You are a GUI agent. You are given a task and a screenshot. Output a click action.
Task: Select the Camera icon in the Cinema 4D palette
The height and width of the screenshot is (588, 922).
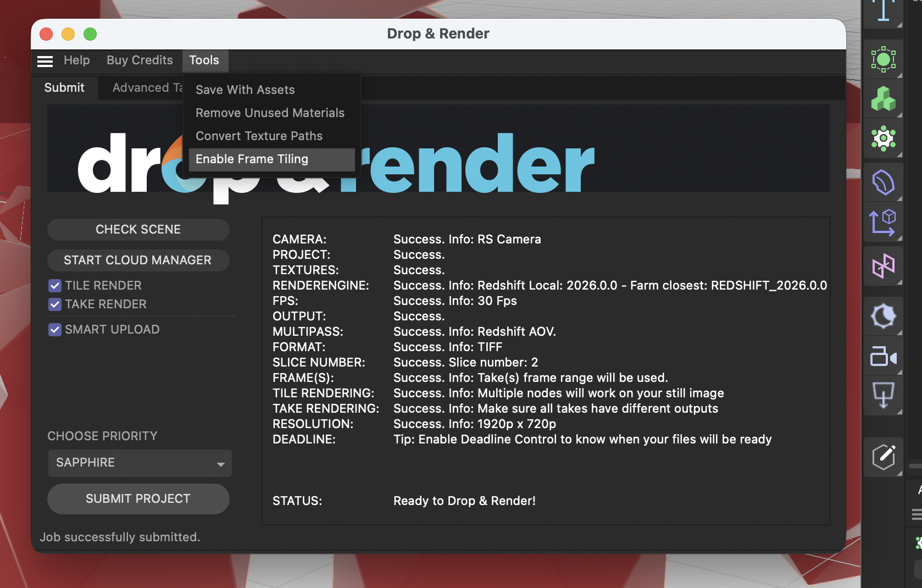(x=883, y=356)
